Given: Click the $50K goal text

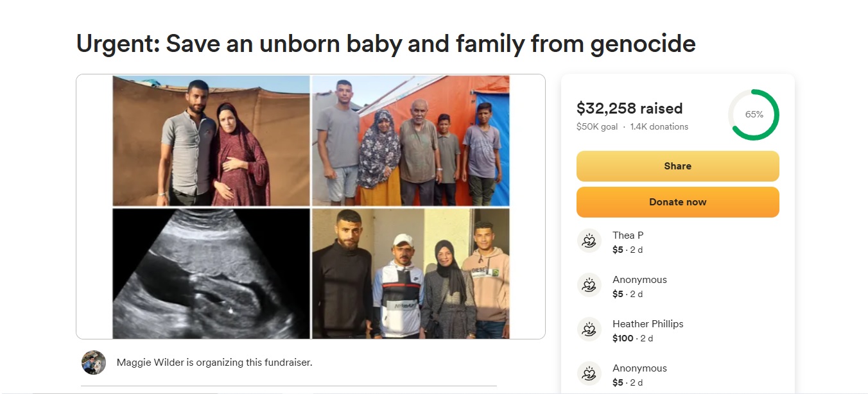Looking at the screenshot, I should 596,127.
